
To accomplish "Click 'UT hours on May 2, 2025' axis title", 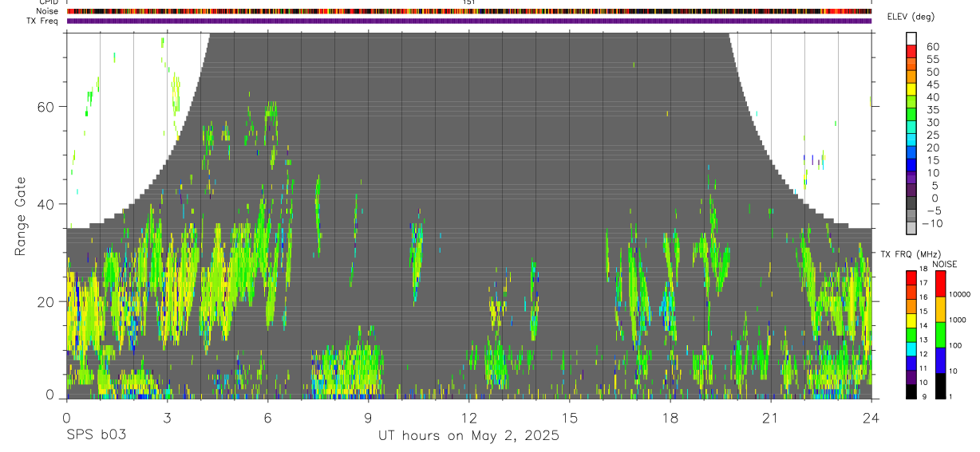I will click(x=468, y=436).
